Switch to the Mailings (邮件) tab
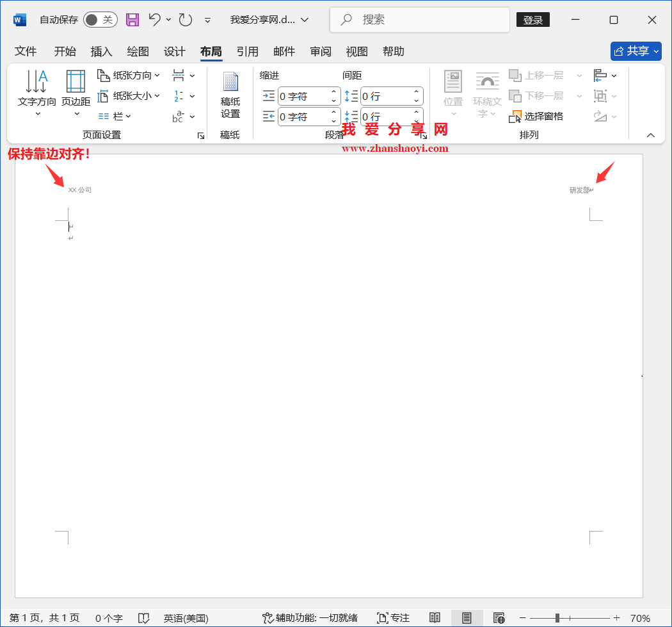This screenshot has height=627, width=672. tap(284, 51)
